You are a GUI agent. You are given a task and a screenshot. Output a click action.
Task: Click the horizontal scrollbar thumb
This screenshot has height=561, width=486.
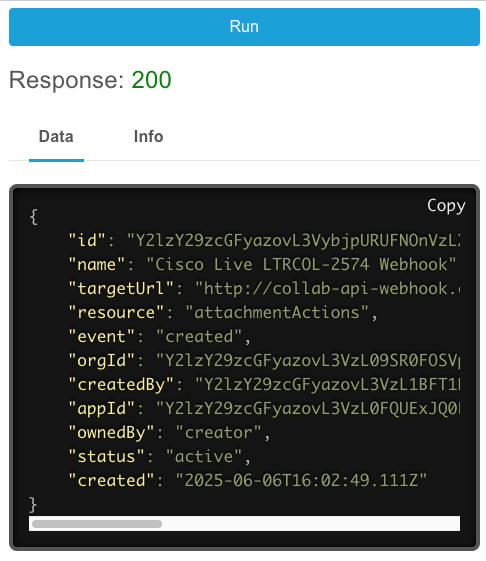pyautogui.click(x=97, y=524)
